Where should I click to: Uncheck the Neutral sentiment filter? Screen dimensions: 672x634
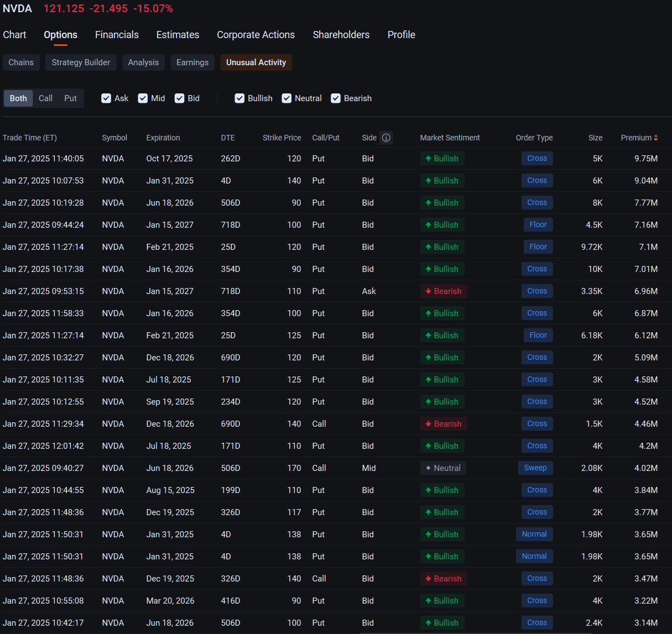286,98
